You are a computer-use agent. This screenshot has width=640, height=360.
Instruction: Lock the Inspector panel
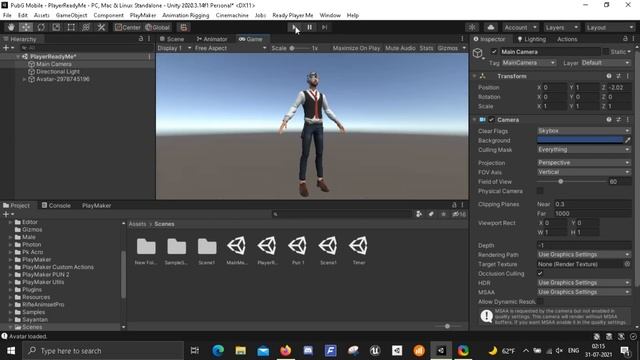coord(625,39)
